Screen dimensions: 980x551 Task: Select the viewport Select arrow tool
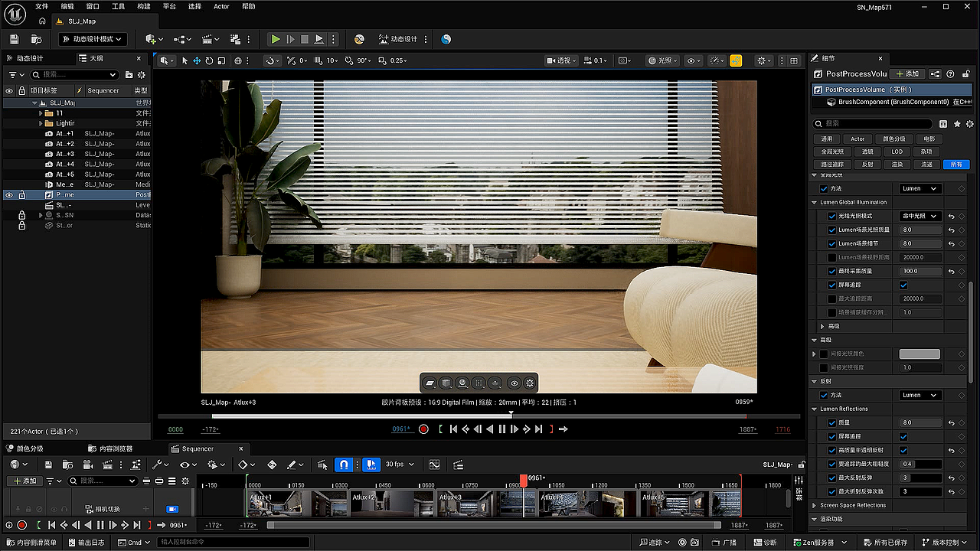click(x=185, y=60)
